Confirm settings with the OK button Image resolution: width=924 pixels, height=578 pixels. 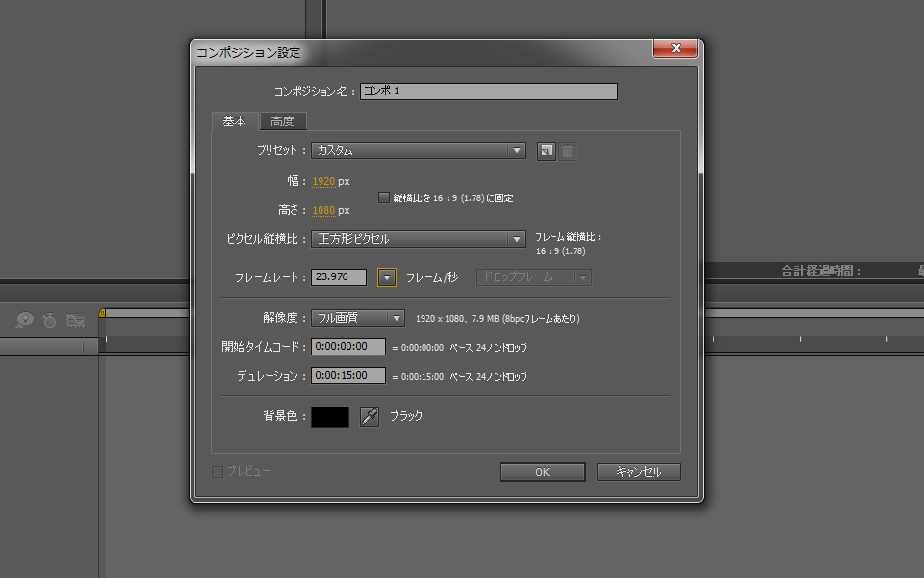(543, 472)
